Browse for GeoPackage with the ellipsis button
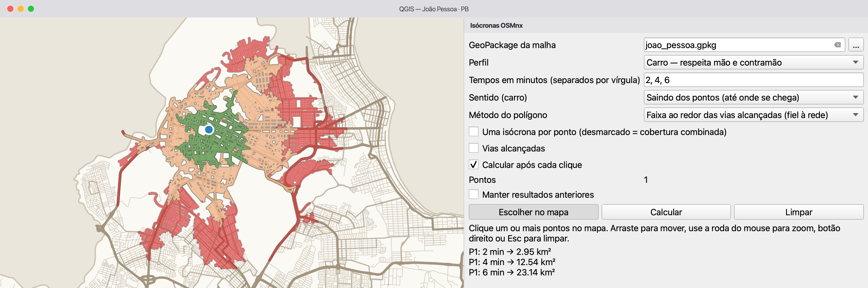The width and height of the screenshot is (868, 288). point(856,45)
